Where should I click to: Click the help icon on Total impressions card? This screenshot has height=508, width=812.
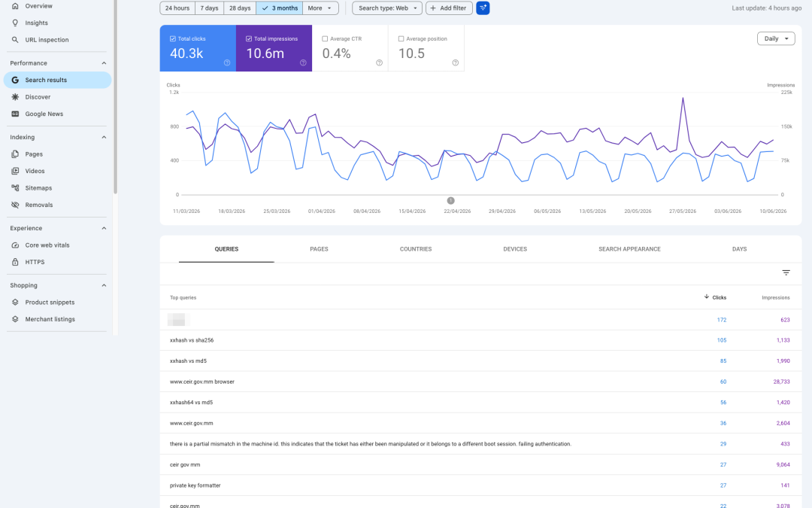tap(303, 62)
